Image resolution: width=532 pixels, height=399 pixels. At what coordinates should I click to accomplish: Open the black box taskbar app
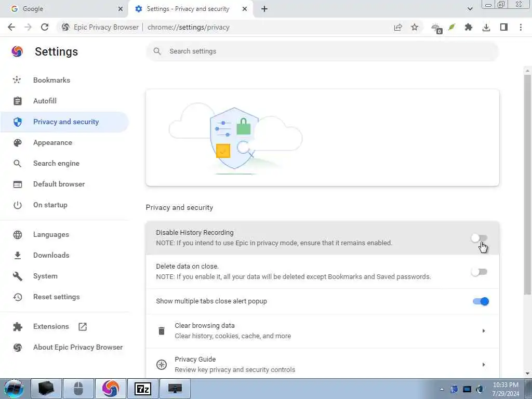pos(46,389)
